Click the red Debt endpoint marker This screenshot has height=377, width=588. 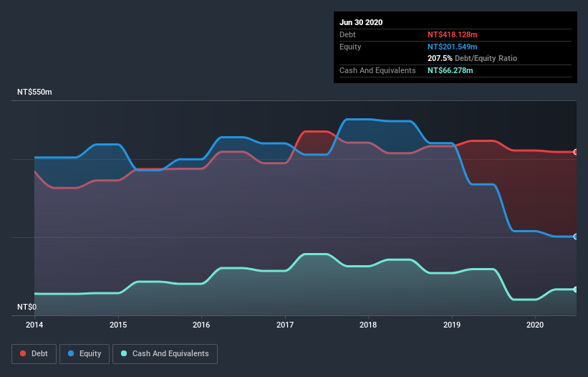576,152
